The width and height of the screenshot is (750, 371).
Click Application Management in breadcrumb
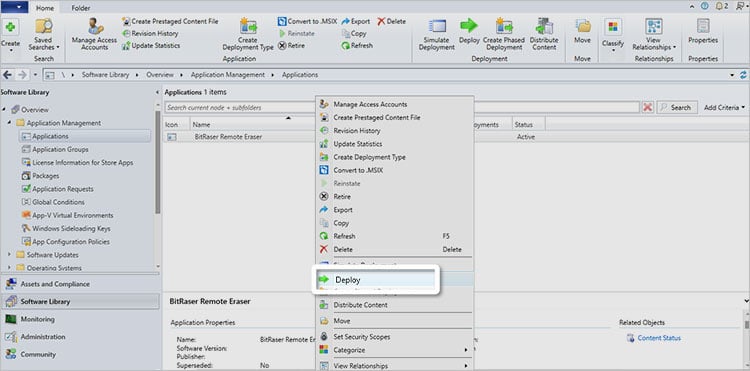click(228, 75)
